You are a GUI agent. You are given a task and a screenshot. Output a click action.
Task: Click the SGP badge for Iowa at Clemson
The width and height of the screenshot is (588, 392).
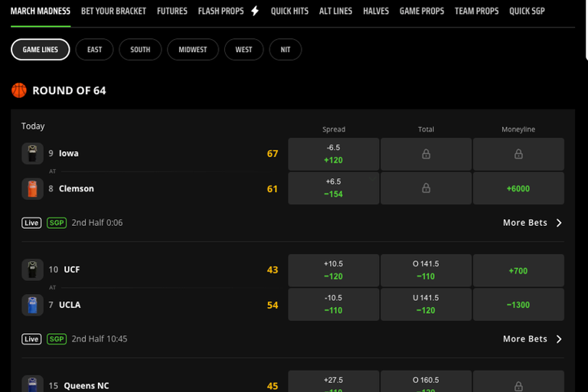[57, 223]
